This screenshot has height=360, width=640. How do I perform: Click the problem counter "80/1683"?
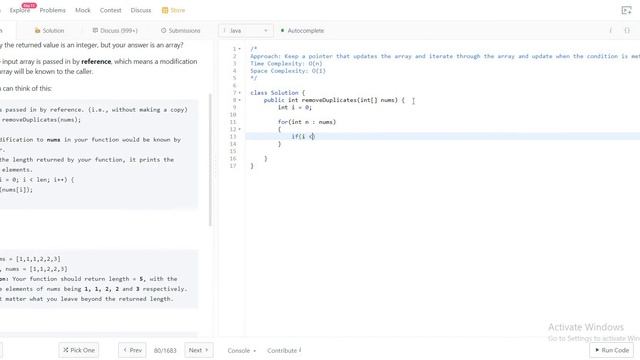pyautogui.click(x=165, y=351)
